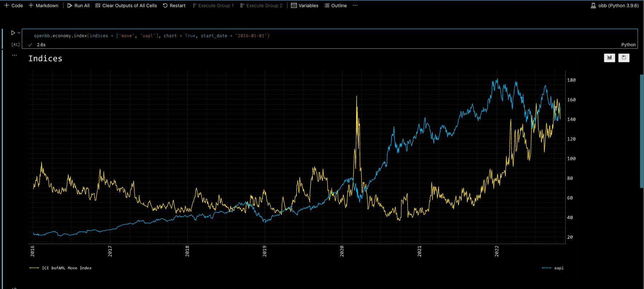Click the 2022 x-axis label
This screenshot has height=289, width=644.
click(x=497, y=251)
